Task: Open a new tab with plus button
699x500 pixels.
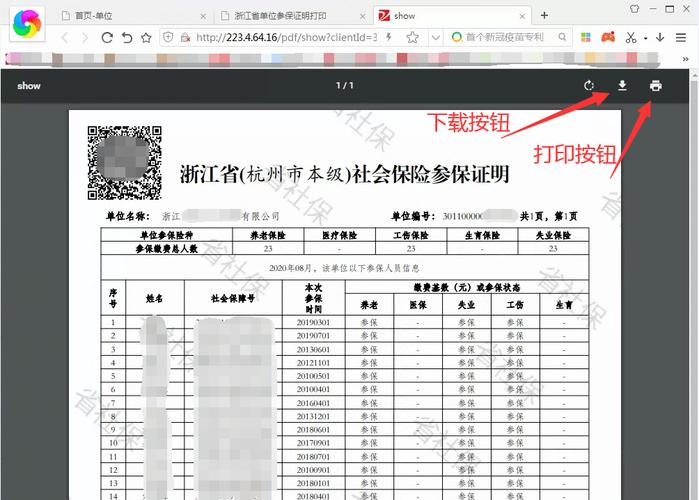Action: 544,16
